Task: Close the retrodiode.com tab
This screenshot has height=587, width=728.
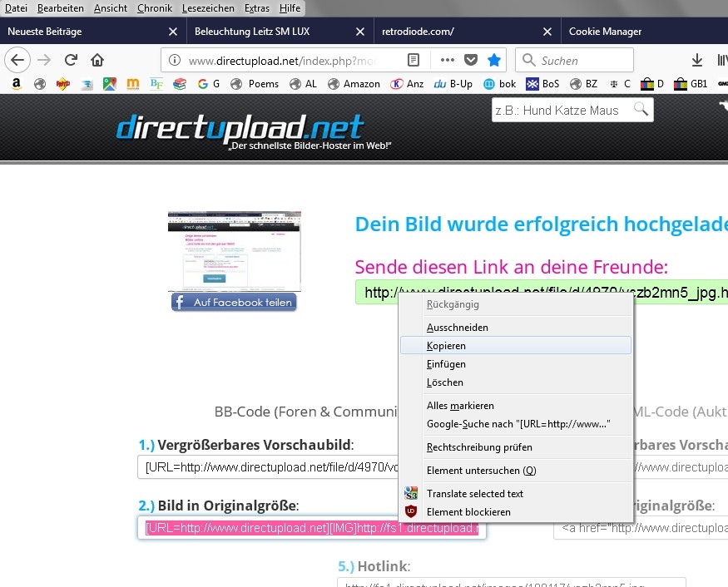Action: pos(547,32)
